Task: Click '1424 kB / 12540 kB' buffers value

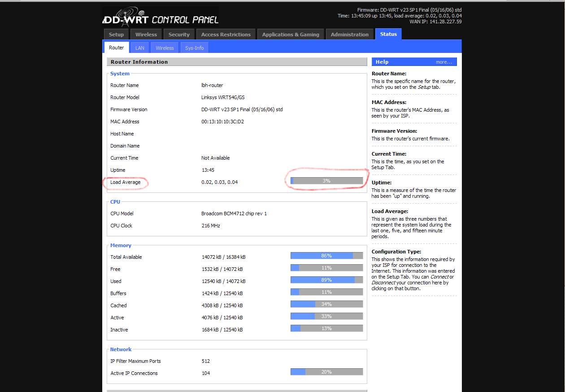Action: tap(222, 293)
